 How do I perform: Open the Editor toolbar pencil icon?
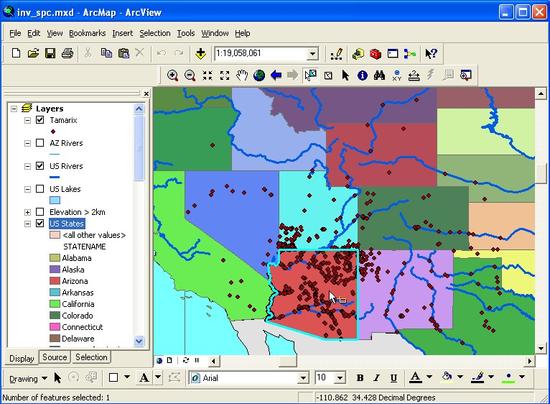tap(336, 54)
